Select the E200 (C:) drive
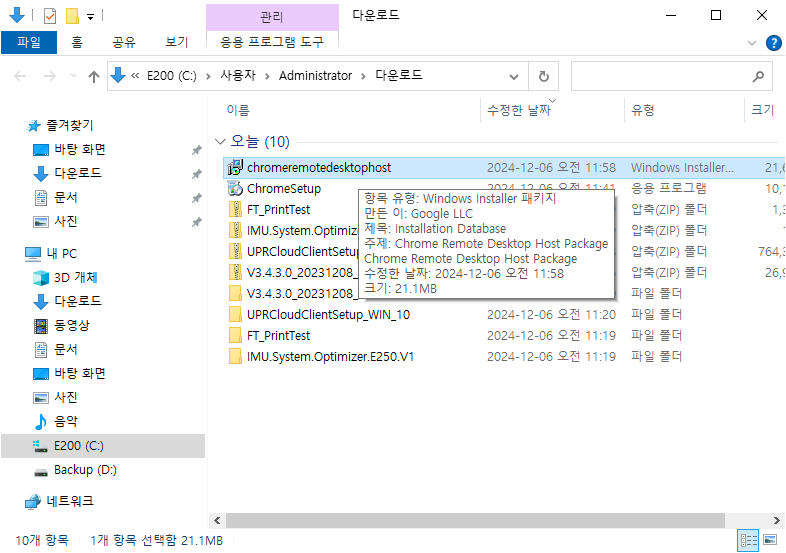The image size is (786, 553). [103, 446]
